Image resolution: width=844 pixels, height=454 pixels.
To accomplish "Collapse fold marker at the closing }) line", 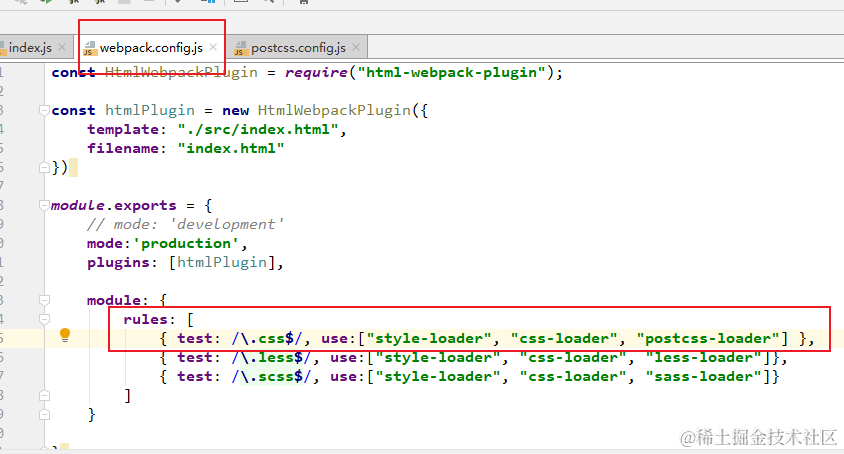I will (44, 167).
